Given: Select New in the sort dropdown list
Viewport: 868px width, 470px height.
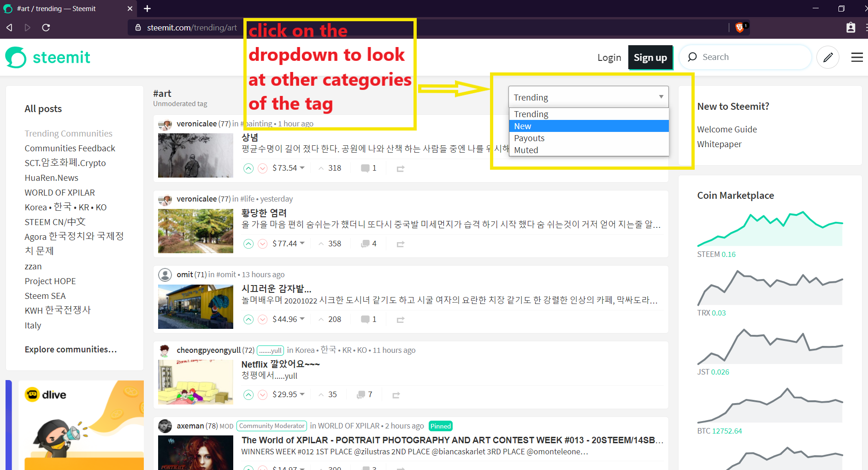Looking at the screenshot, I should (589, 126).
